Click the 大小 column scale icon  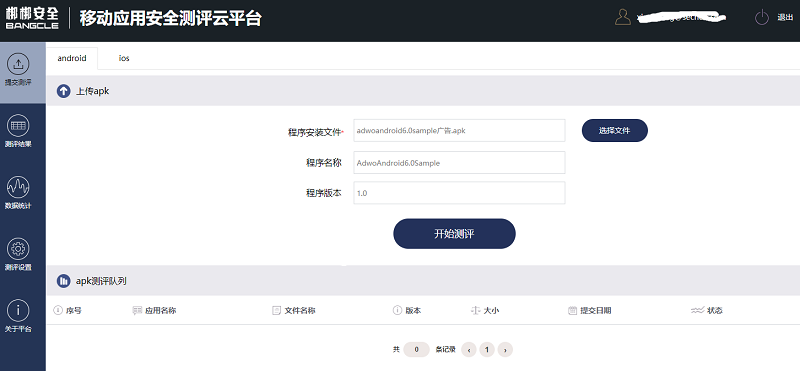coord(475,310)
